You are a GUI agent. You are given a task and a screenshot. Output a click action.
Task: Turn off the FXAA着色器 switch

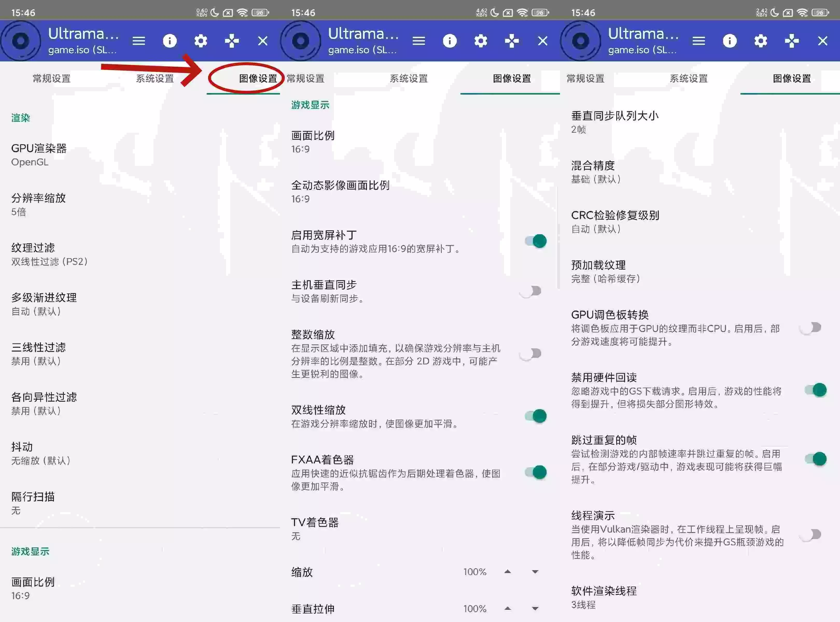point(535,472)
